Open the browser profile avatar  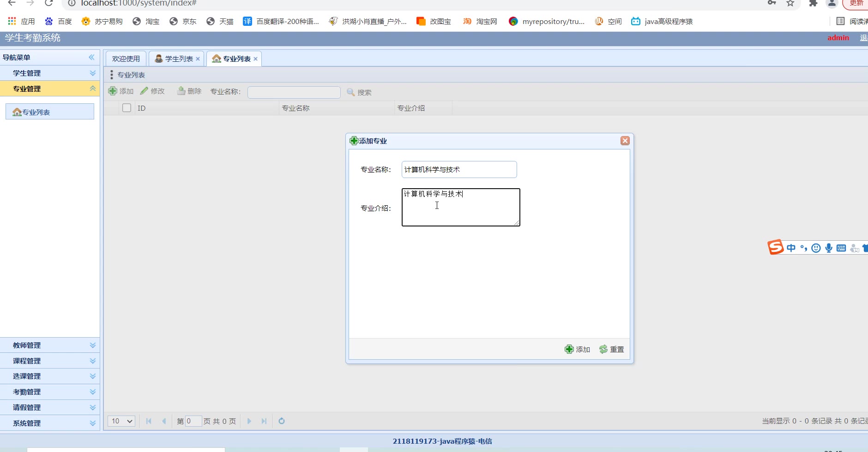tap(832, 3)
